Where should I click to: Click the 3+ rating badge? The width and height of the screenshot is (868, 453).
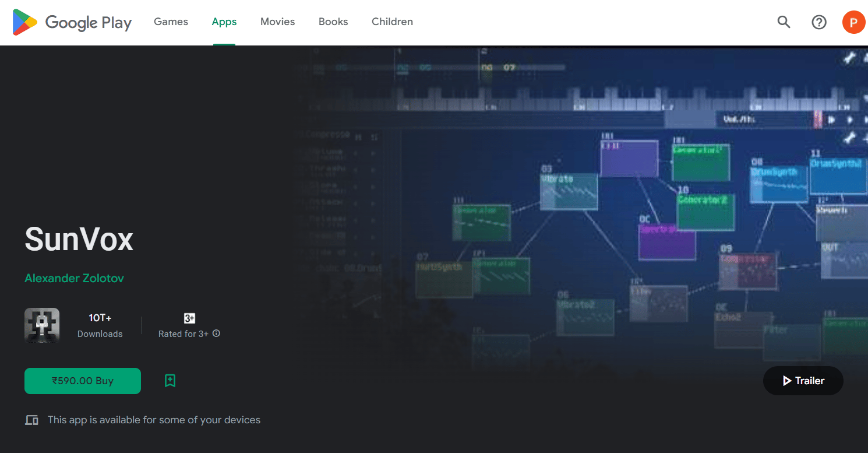[x=189, y=318]
